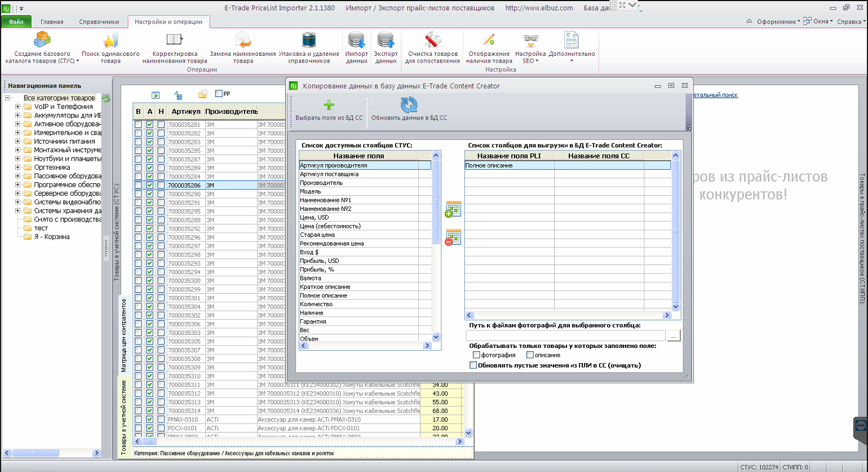Refresh the navigation panel category tree

[x=106, y=98]
